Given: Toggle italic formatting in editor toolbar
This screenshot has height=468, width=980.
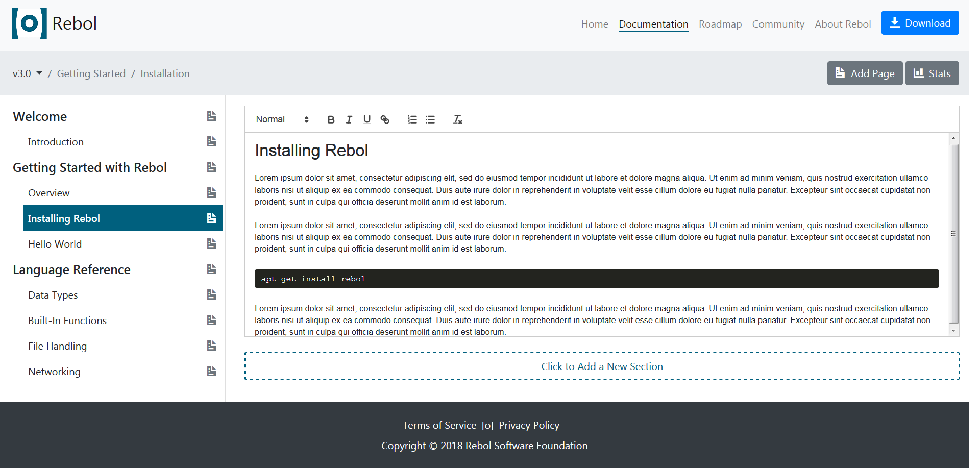Looking at the screenshot, I should [349, 119].
